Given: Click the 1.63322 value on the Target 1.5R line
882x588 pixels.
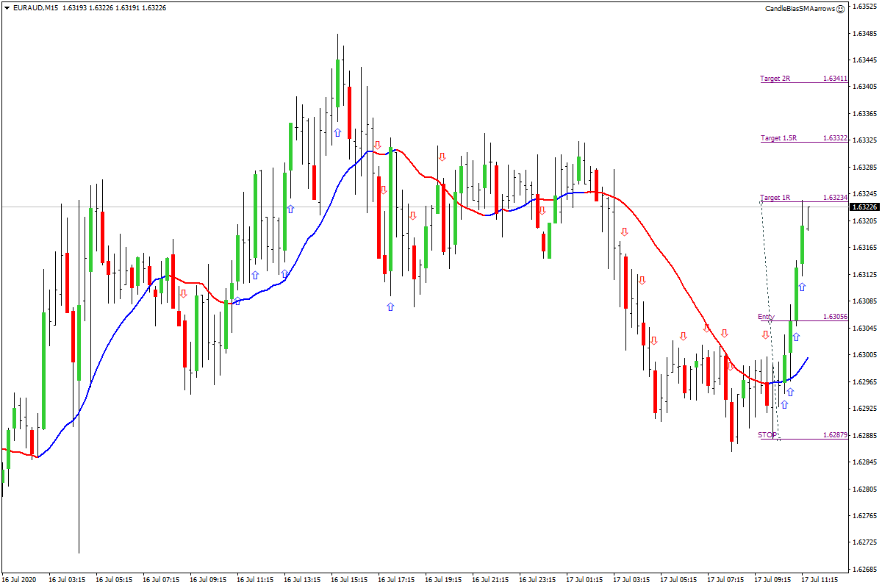Looking at the screenshot, I should pos(835,137).
